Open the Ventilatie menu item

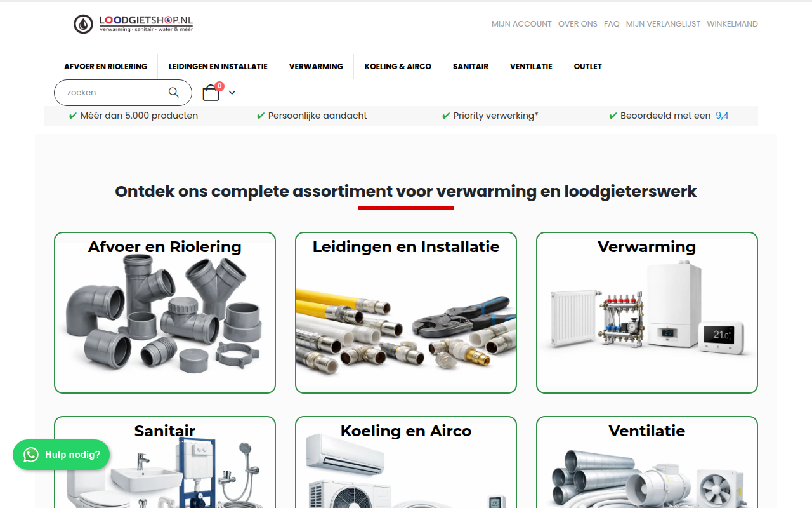tap(531, 66)
